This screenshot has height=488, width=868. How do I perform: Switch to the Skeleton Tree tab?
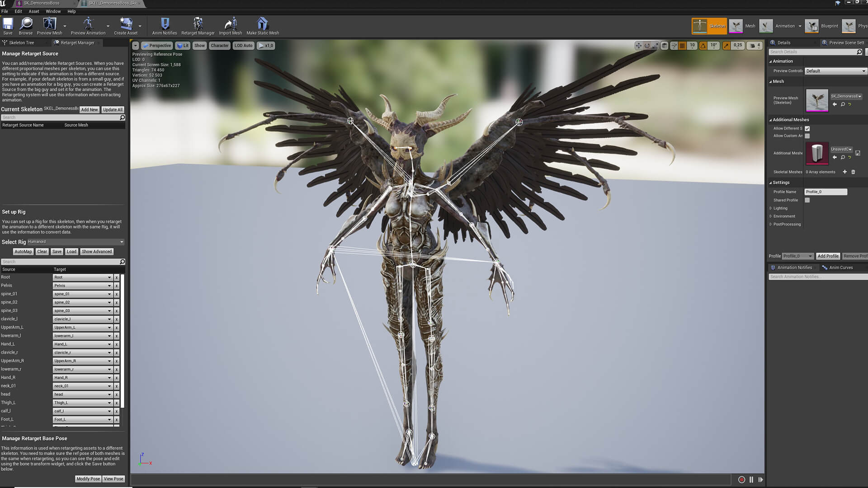click(x=21, y=43)
